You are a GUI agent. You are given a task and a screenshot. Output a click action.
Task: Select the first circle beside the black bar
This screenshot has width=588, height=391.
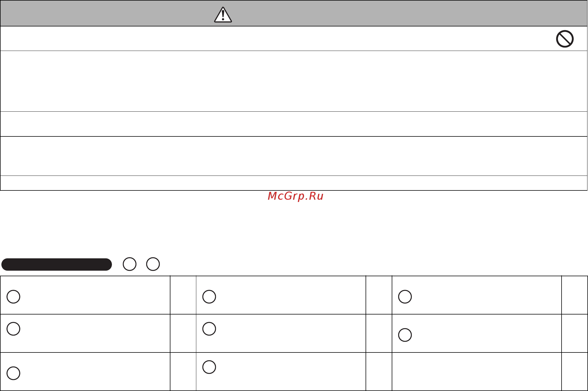[130, 264]
